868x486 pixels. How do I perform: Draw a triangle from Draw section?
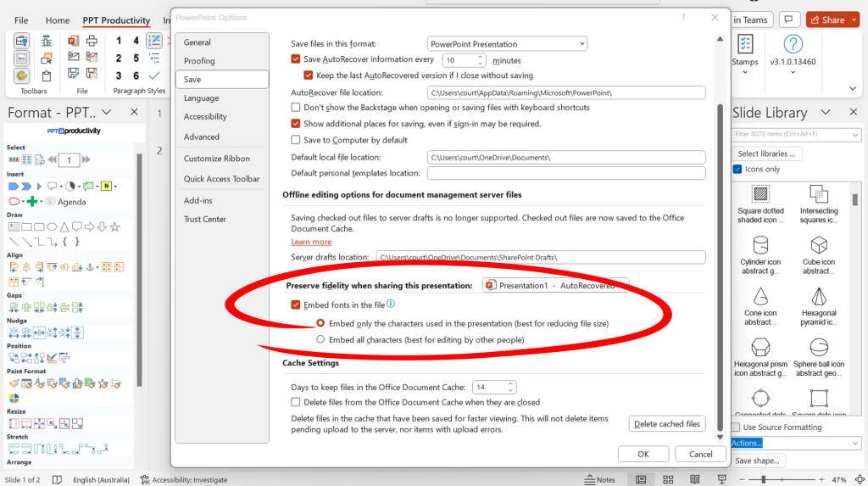pos(64,226)
